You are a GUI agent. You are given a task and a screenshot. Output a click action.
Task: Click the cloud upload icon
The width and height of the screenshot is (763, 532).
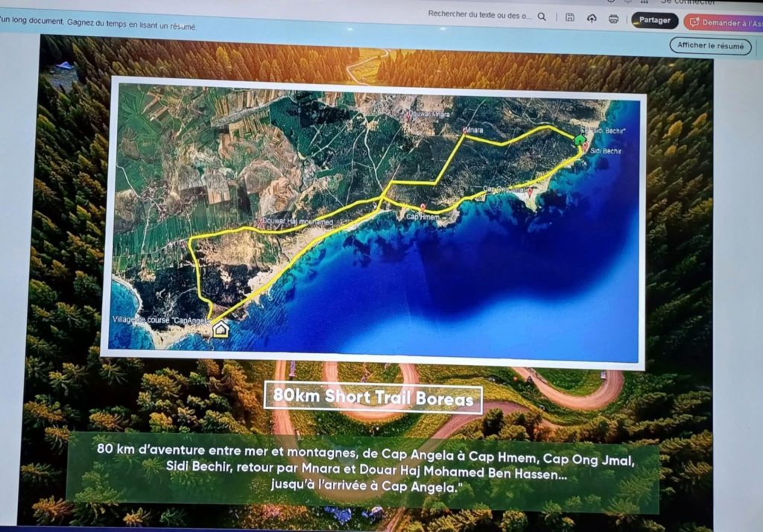click(x=592, y=18)
